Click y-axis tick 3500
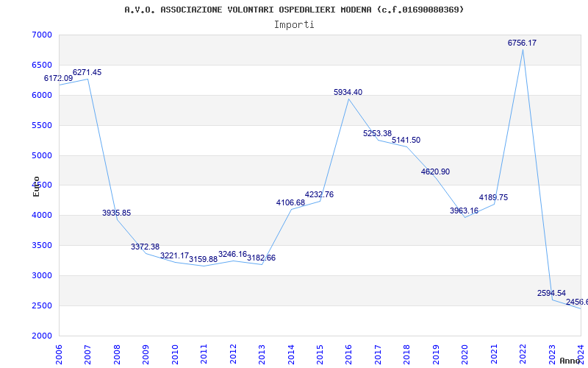The image size is (588, 368). click(42, 246)
